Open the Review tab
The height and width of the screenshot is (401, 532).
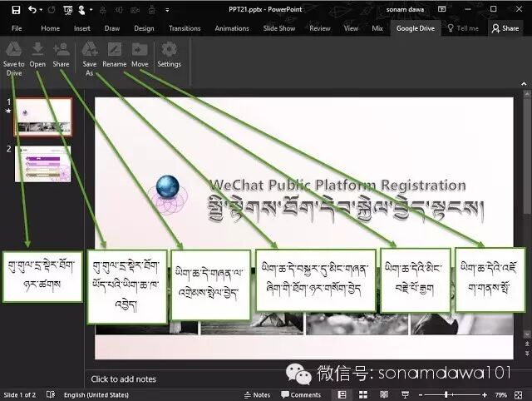point(319,28)
